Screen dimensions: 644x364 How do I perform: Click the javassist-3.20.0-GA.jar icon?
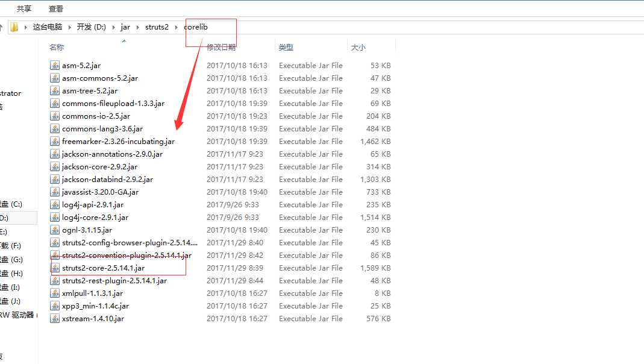tap(55, 192)
